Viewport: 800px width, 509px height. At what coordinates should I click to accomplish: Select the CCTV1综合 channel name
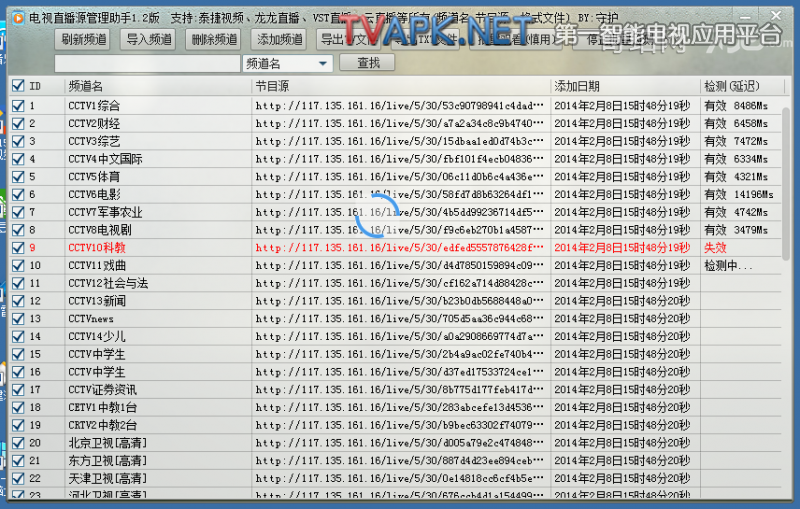tap(94, 106)
